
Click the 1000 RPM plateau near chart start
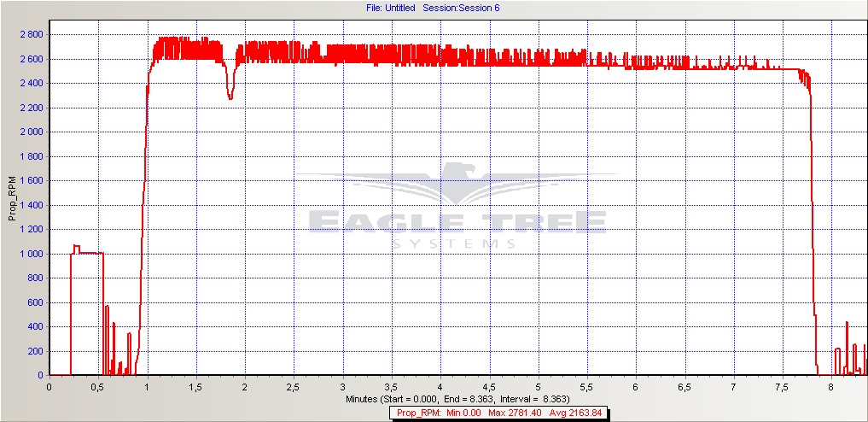[x=87, y=253]
